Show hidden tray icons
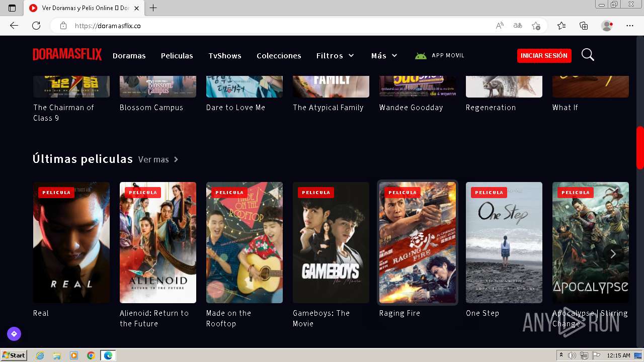The image size is (644, 362). coord(561,355)
